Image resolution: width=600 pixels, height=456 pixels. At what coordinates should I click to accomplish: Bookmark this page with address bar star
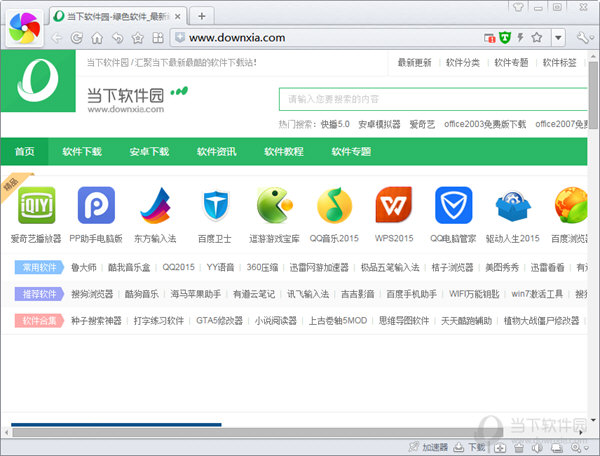coord(537,37)
